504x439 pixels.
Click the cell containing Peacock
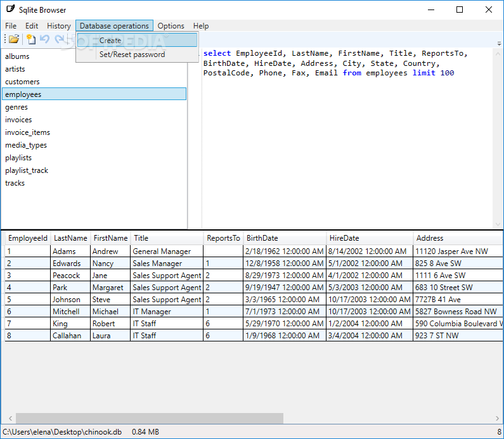tap(70, 275)
